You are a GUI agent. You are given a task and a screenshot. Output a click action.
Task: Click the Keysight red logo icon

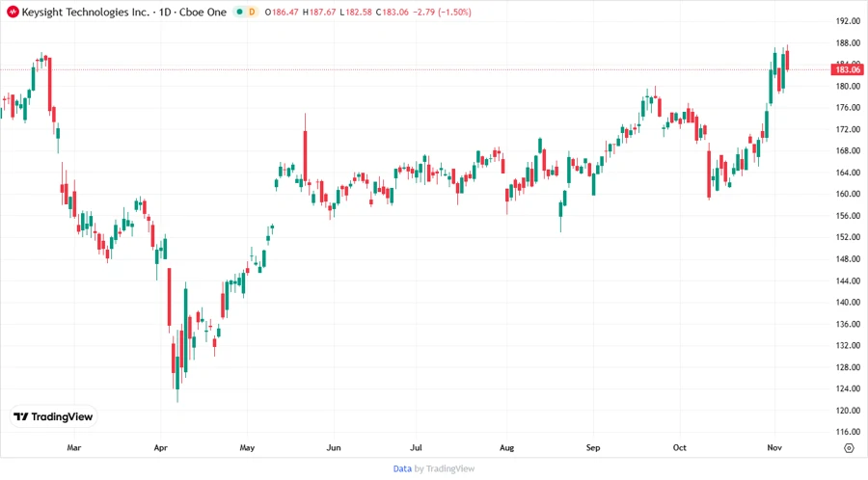tap(13, 12)
